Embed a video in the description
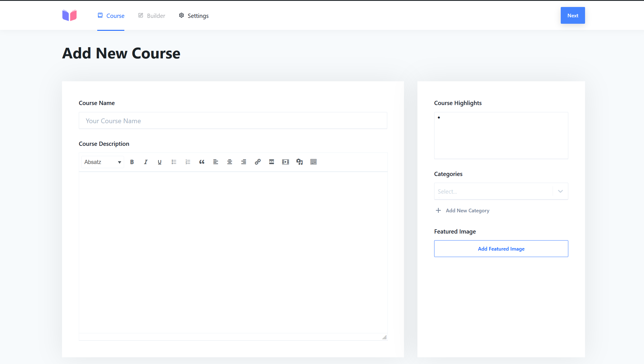Viewport: 644px width, 364px height. tap(285, 162)
